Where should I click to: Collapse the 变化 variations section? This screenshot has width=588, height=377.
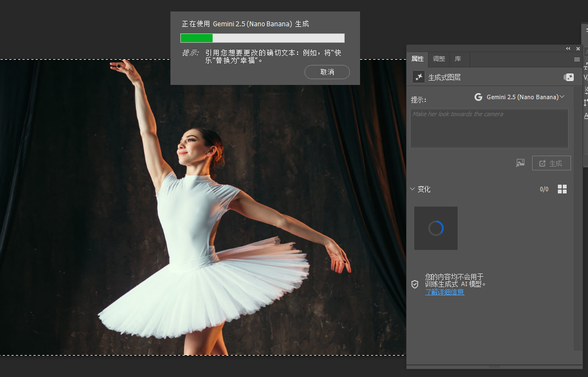coord(413,189)
